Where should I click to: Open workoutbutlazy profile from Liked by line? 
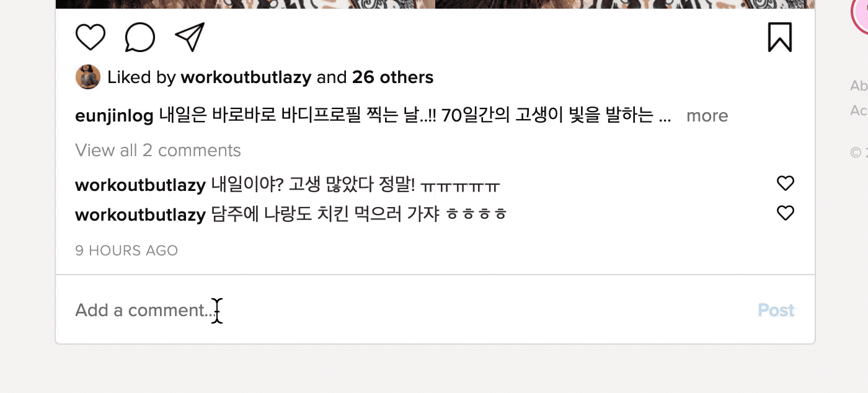[246, 77]
